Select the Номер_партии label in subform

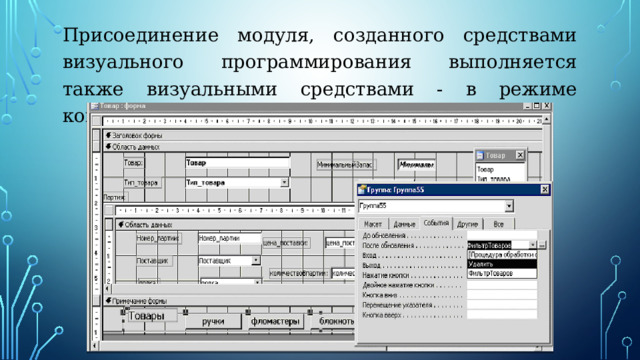pyautogui.click(x=158, y=238)
